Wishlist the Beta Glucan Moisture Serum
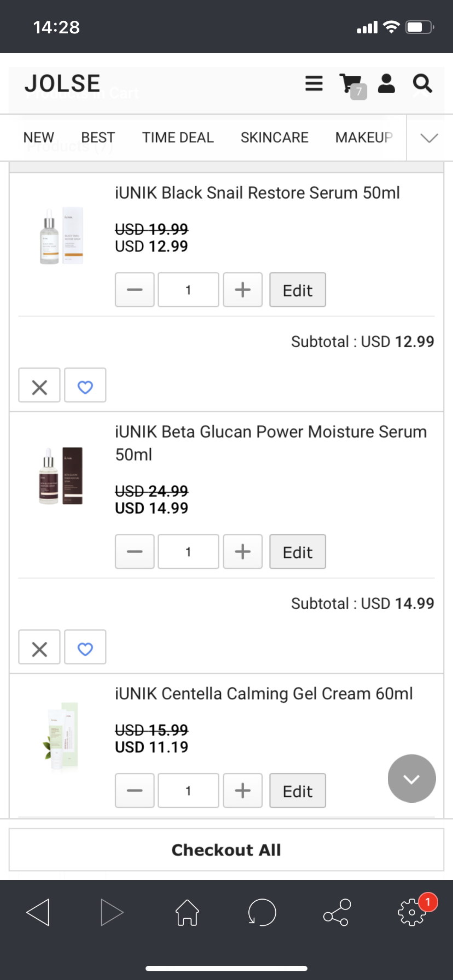This screenshot has height=980, width=453. tap(85, 647)
